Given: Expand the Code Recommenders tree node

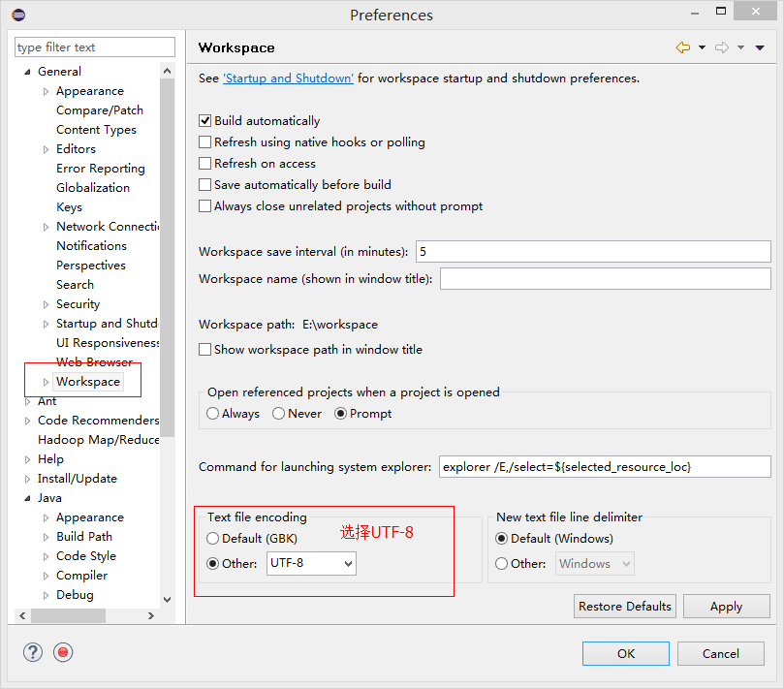Looking at the screenshot, I should [x=27, y=421].
